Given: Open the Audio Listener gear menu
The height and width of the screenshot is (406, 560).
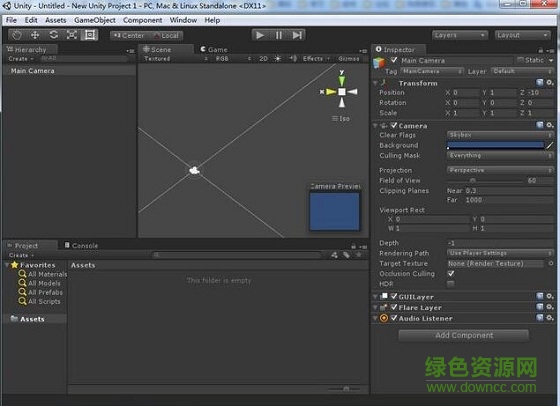Looking at the screenshot, I should point(550,318).
